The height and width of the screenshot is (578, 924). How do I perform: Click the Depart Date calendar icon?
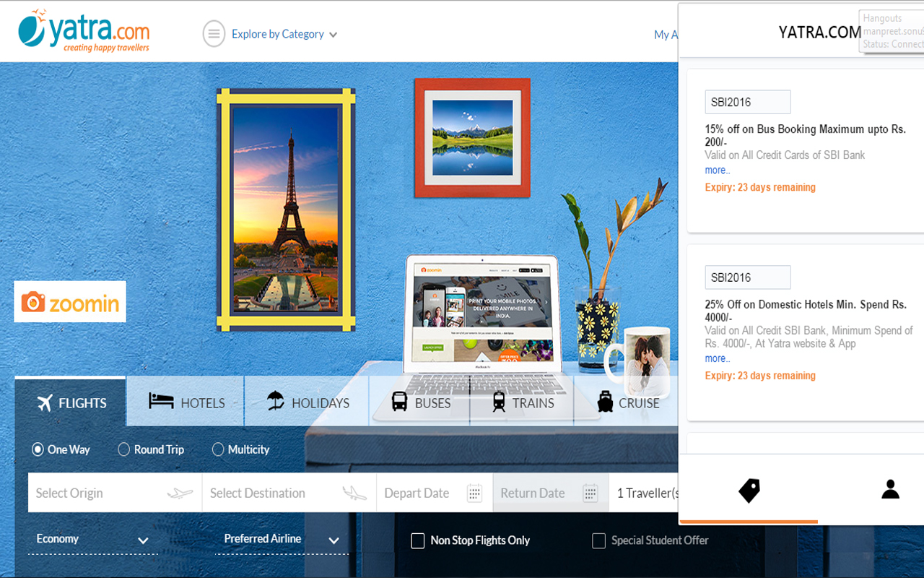coord(474,493)
